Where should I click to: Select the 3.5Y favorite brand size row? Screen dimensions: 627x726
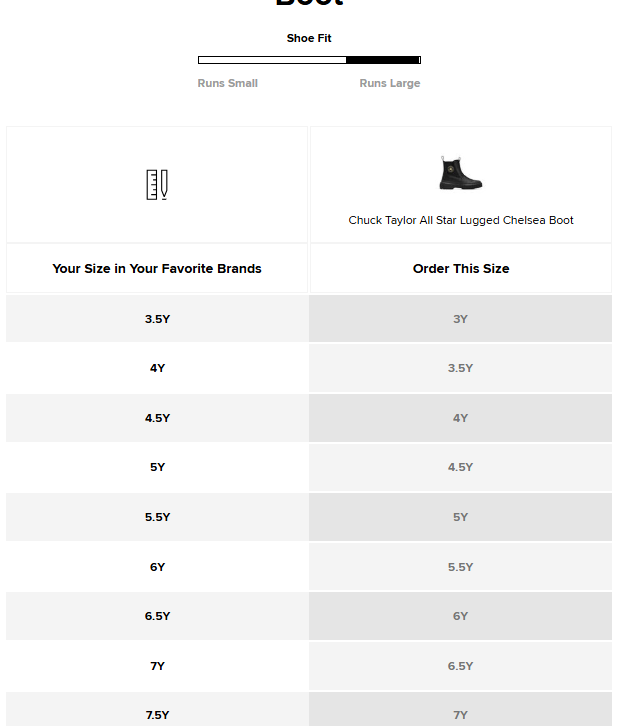pyautogui.click(x=157, y=319)
